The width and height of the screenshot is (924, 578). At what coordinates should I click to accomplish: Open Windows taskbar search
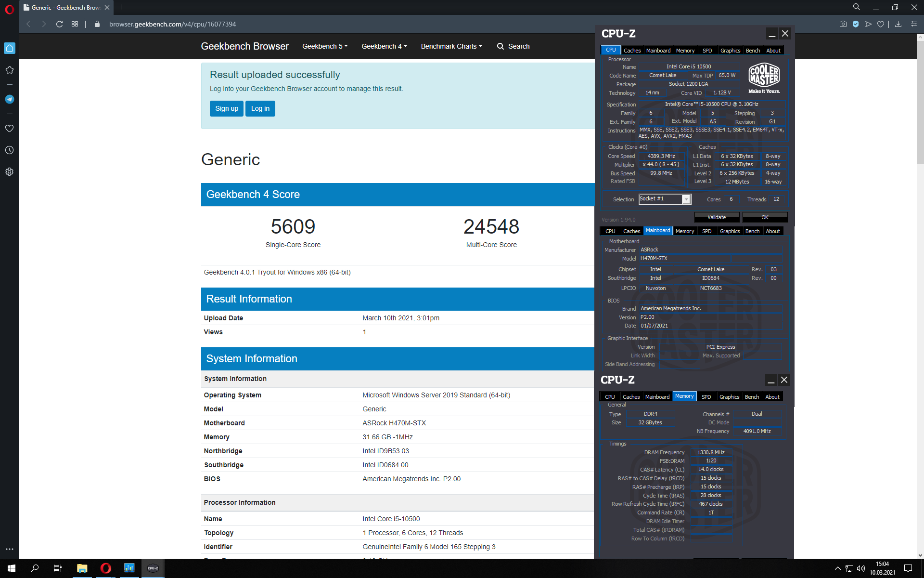(35, 568)
